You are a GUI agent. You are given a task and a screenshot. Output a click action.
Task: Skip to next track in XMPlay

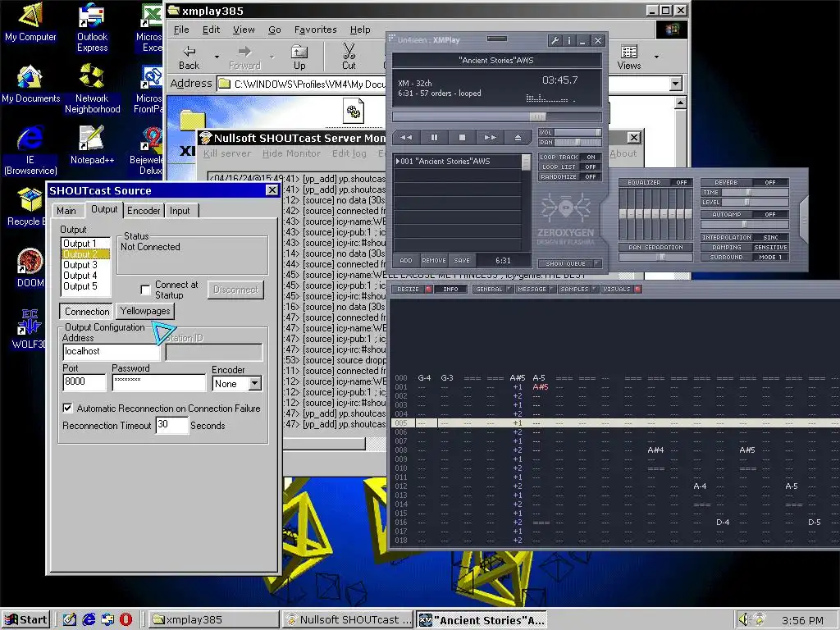(x=491, y=138)
